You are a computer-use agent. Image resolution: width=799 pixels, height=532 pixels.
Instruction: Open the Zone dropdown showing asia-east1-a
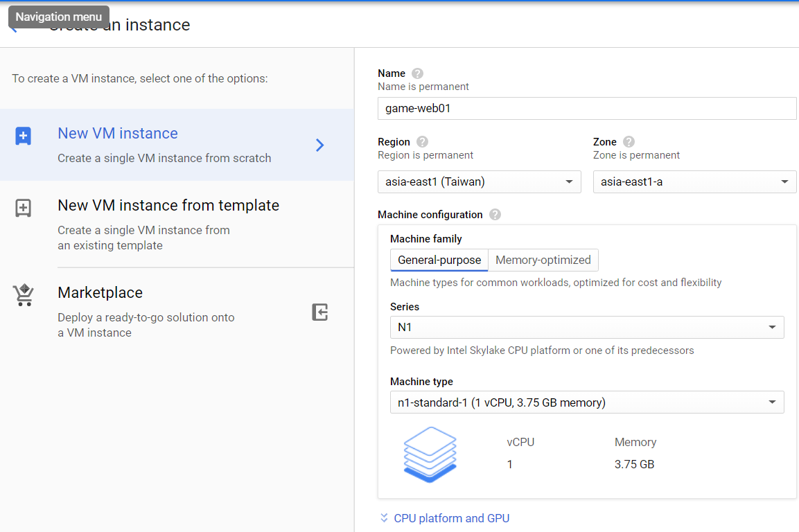point(694,182)
